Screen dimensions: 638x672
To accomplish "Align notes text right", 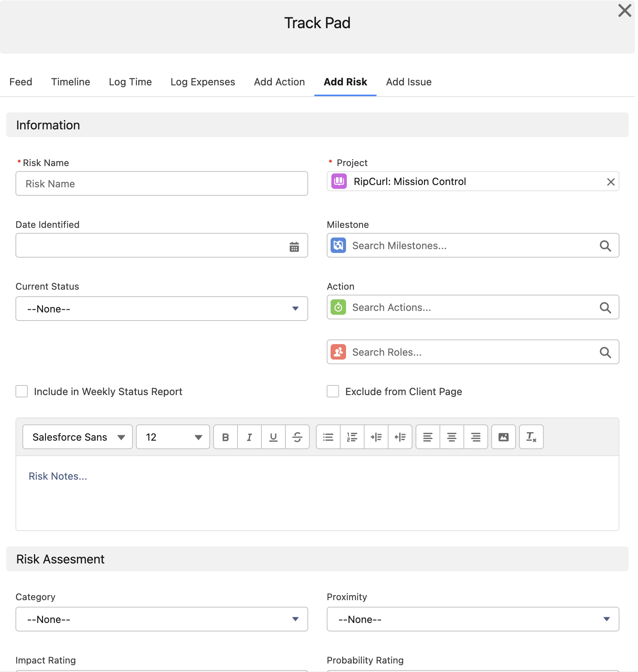I will point(476,437).
